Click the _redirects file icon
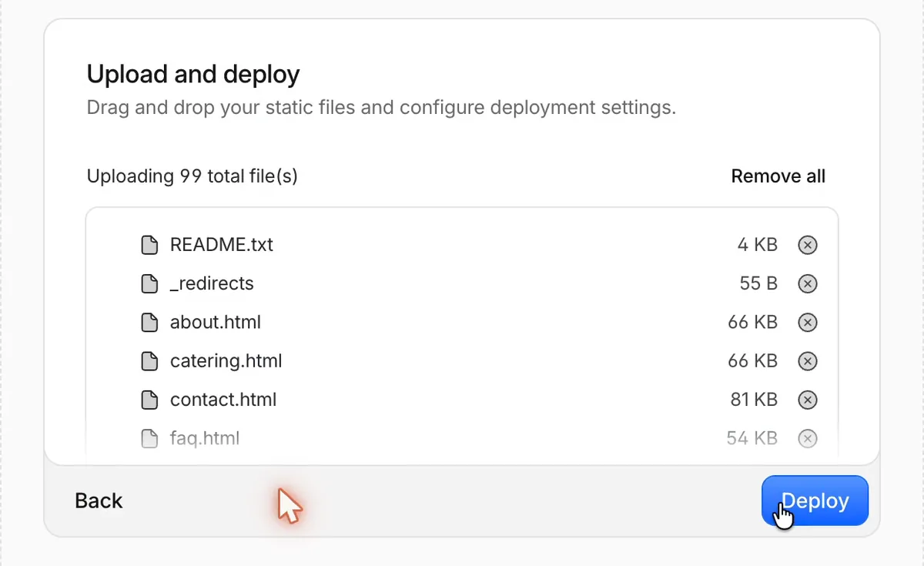Viewport: 924px width, 566px height. 149,283
